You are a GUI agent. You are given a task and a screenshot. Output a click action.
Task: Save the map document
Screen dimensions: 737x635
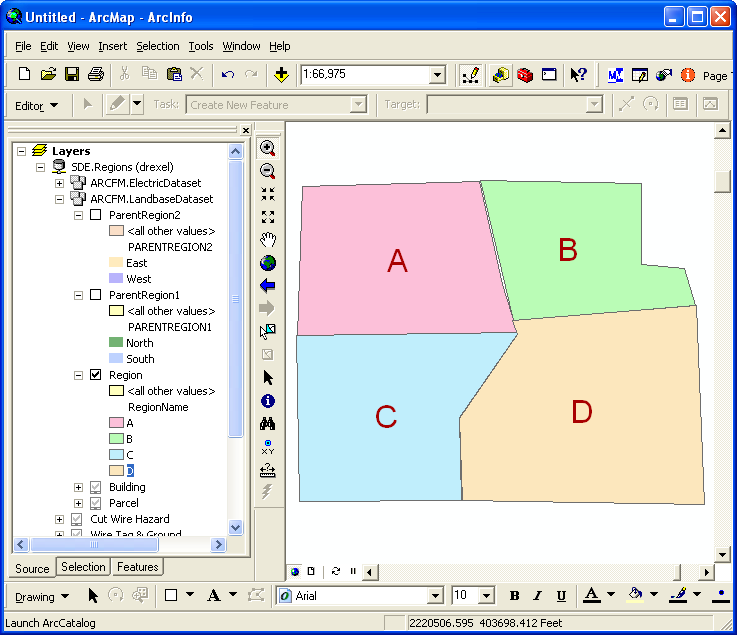[x=72, y=74]
